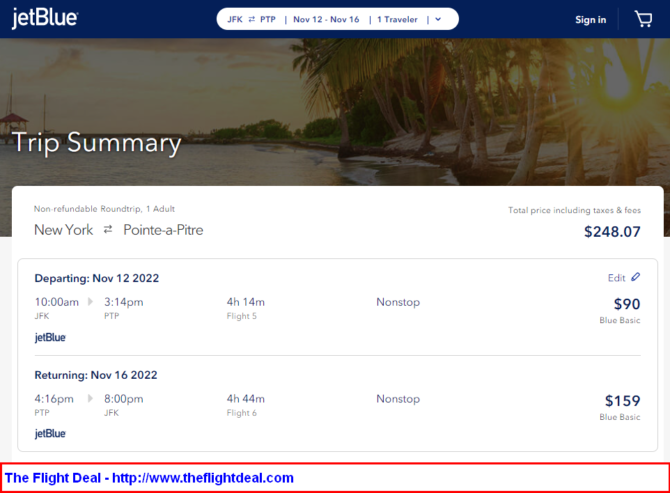Image resolution: width=670 pixels, height=493 pixels.
Task: Click 'Total price including taxes & fees' text
Action: tap(574, 210)
